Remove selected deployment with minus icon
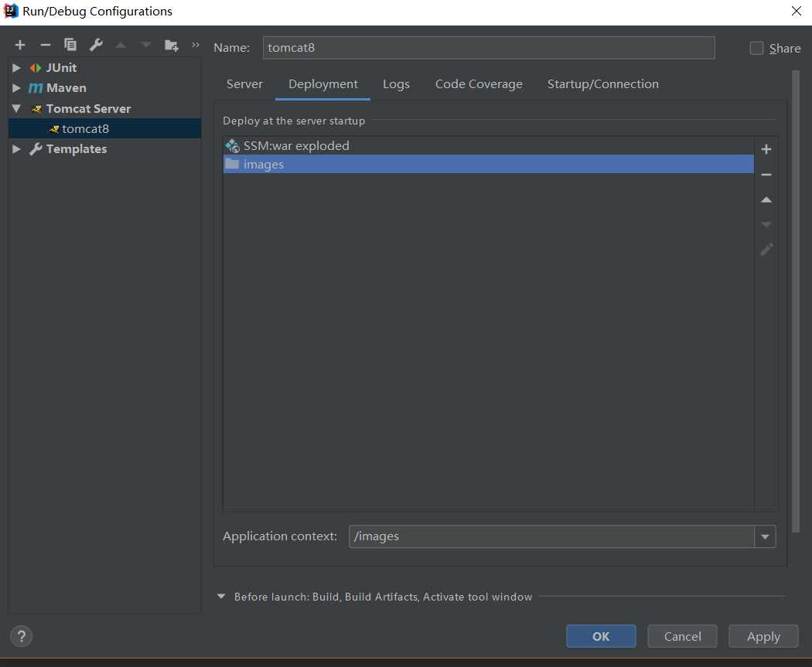Viewport: 812px width, 667px height. pos(766,175)
